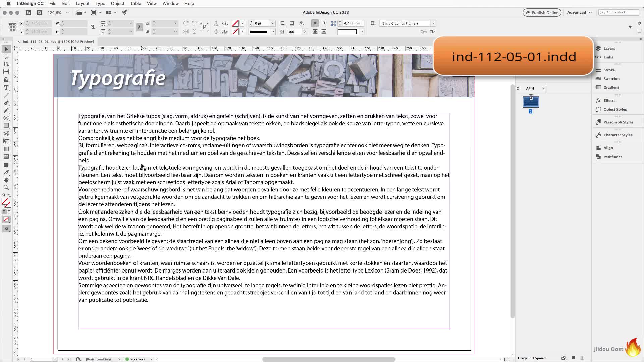
Task: Select the Type tool
Action: 6,88
